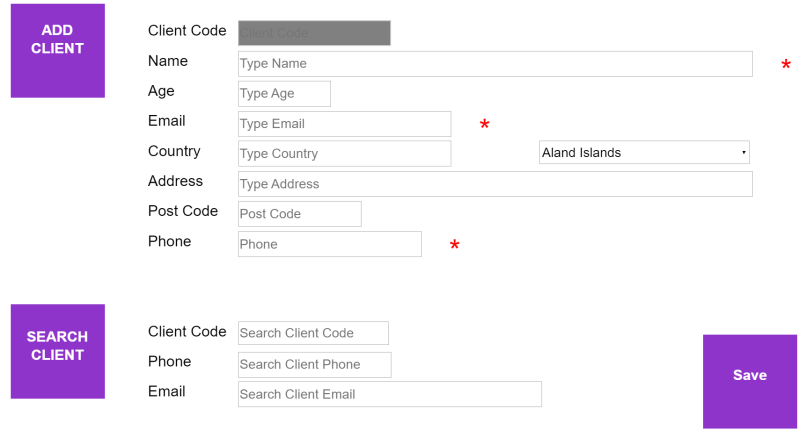
Task: Click the red asterisk next to Name
Action: click(x=786, y=65)
